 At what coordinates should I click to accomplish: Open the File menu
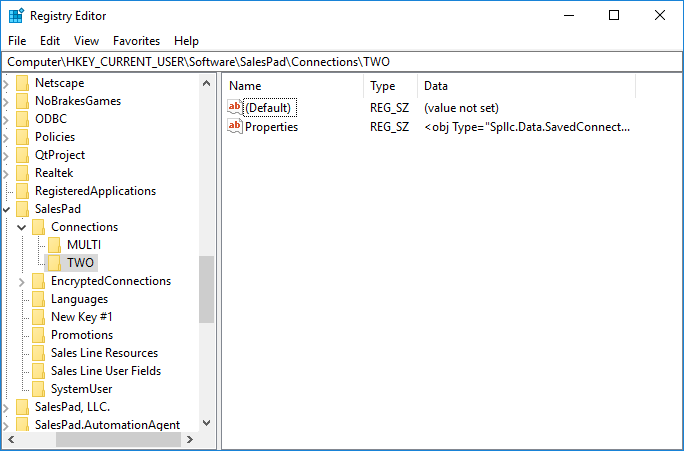click(18, 41)
